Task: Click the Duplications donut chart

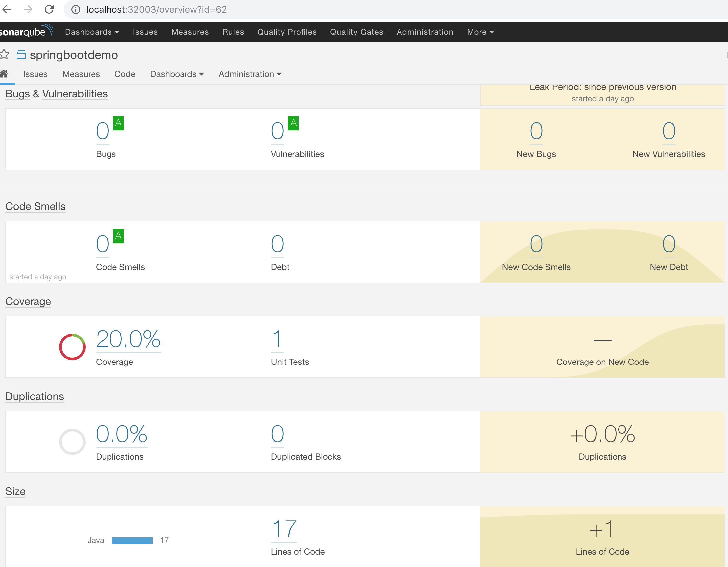Action: 72,442
